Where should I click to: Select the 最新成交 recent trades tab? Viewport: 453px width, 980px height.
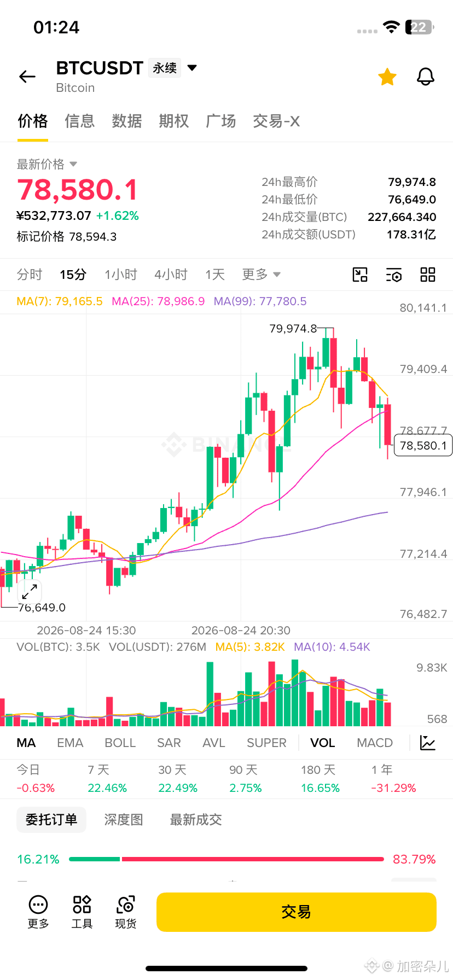[196, 820]
